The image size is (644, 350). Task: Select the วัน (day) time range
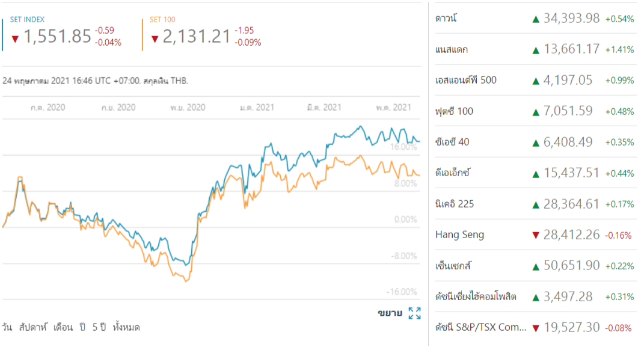(x=7, y=328)
